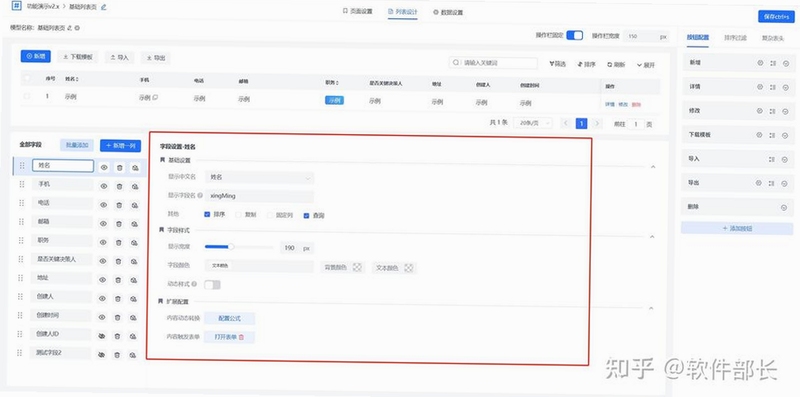Open the 文本颜色 color swatch
This screenshot has width=800, height=397.
pyautogui.click(x=409, y=267)
